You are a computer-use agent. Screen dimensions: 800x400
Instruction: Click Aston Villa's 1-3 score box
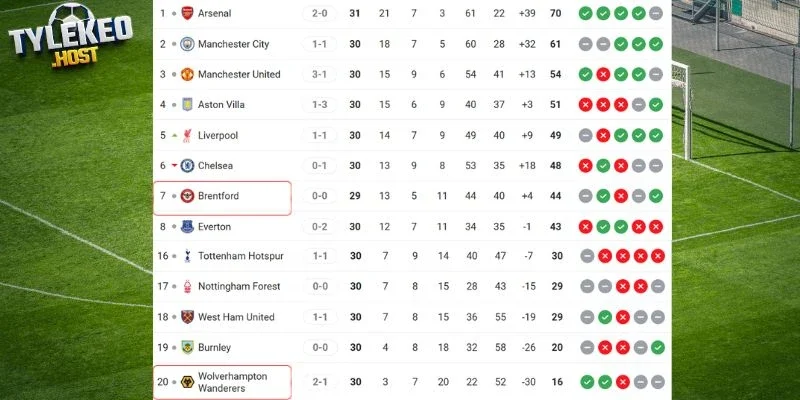tap(319, 105)
